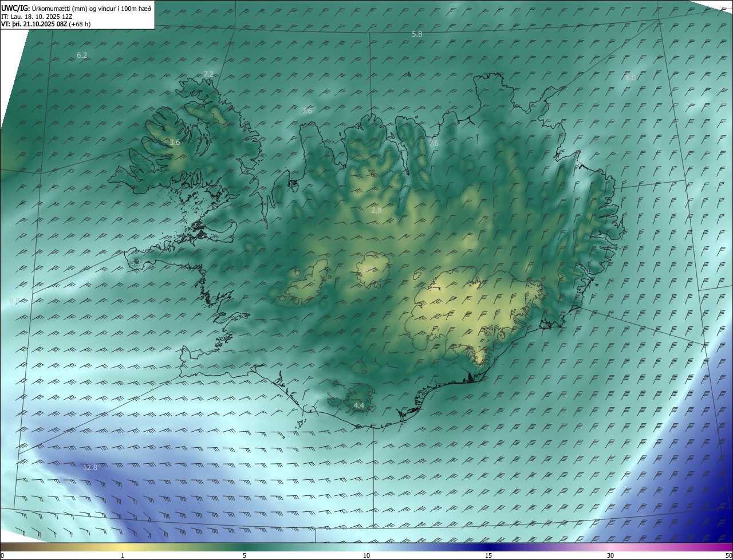Click the 'VT: þri. 21.10.2025 08Z (+68 h)' line
Screen dimensions: 733x560
click(x=46, y=24)
